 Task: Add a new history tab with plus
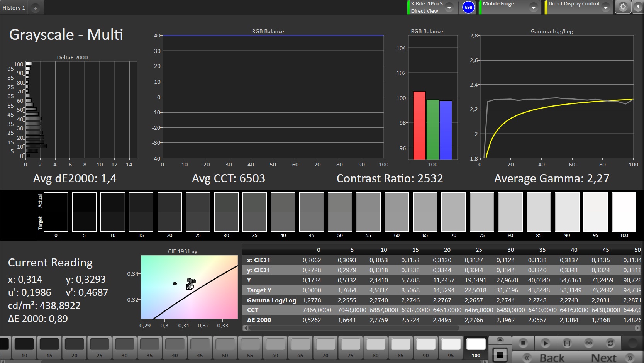pos(35,8)
